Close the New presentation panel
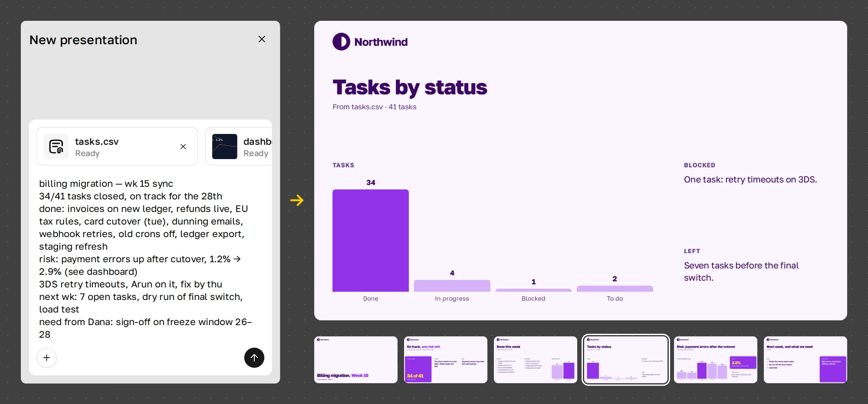 262,39
